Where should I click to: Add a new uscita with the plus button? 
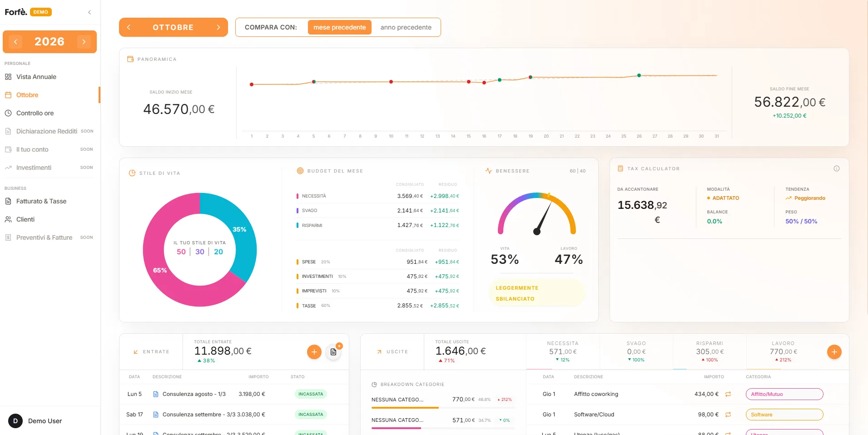tap(834, 352)
